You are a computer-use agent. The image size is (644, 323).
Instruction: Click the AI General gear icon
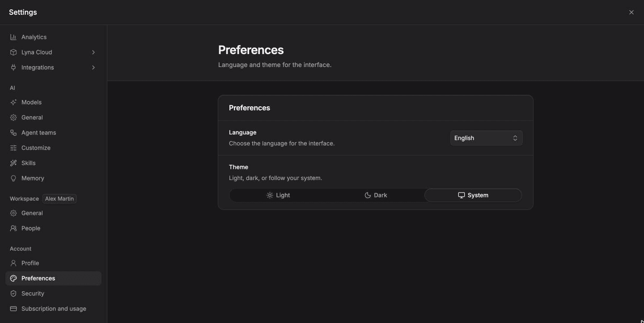point(13,117)
